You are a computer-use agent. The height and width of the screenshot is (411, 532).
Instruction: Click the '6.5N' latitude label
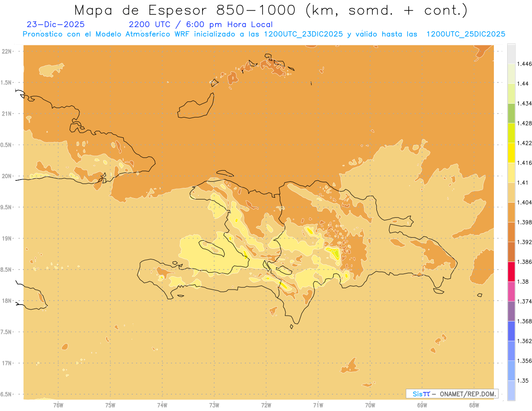tap(7, 394)
